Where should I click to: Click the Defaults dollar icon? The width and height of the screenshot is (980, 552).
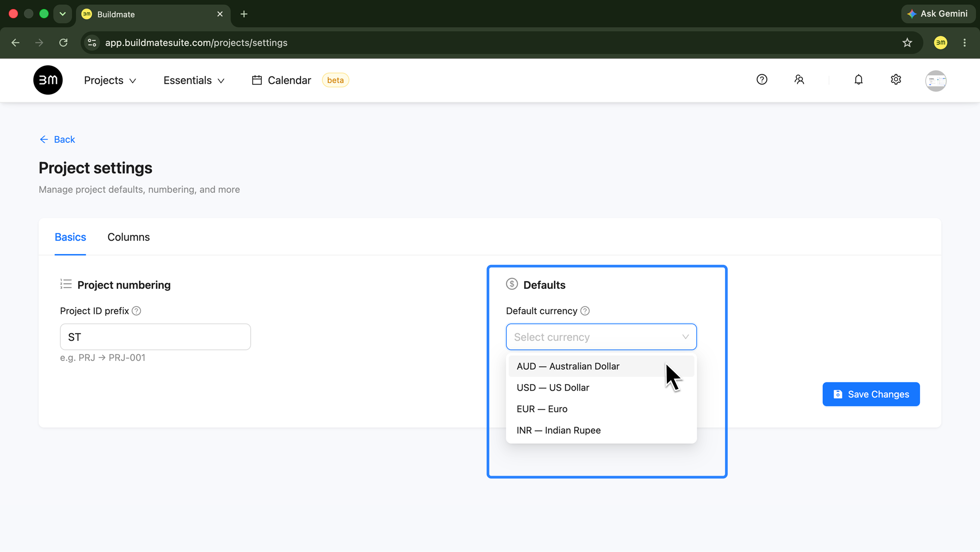tap(512, 284)
